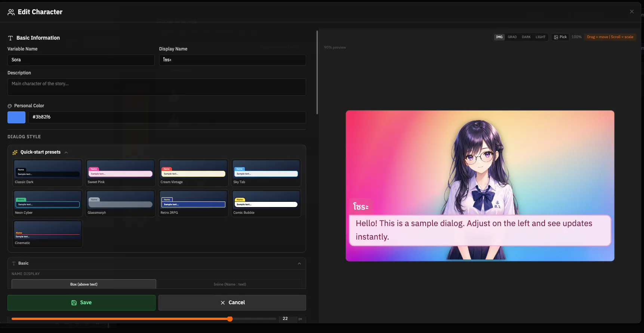Edit the px value field showing 22
This screenshot has width=644, height=333.
pos(287,319)
